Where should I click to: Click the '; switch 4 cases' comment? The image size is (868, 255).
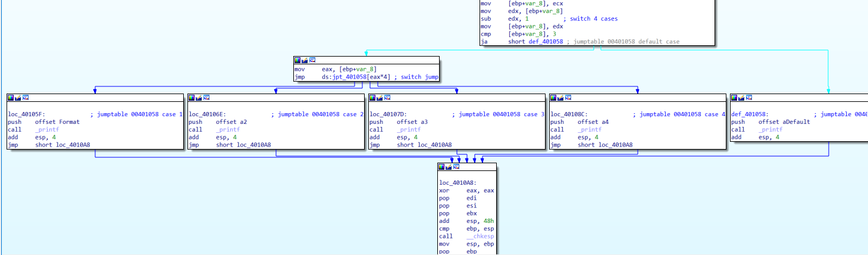(x=590, y=19)
